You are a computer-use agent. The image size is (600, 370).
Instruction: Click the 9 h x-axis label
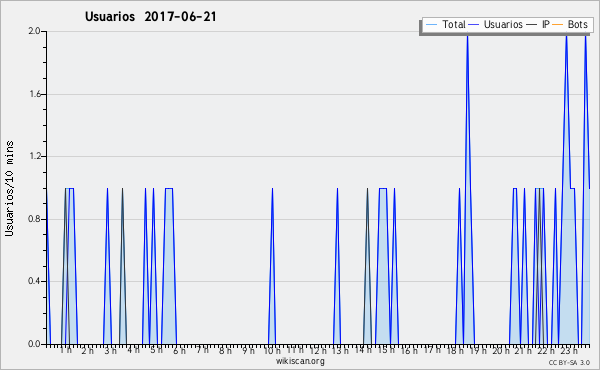(x=248, y=350)
